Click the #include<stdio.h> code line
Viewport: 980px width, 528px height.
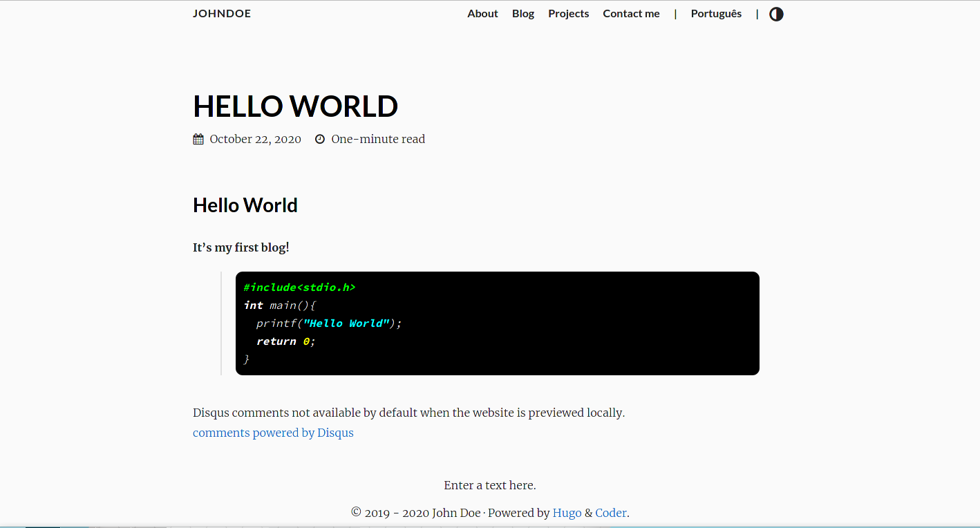pyautogui.click(x=299, y=287)
